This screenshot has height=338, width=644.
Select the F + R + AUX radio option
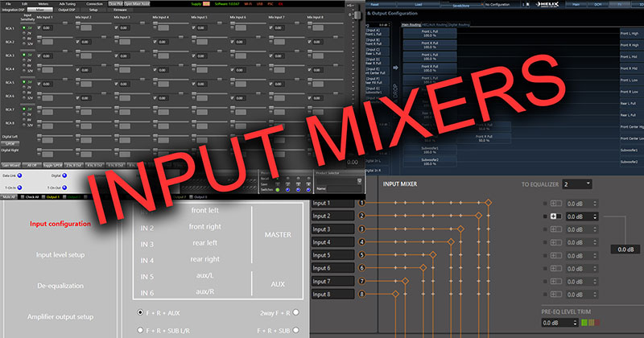point(140,312)
